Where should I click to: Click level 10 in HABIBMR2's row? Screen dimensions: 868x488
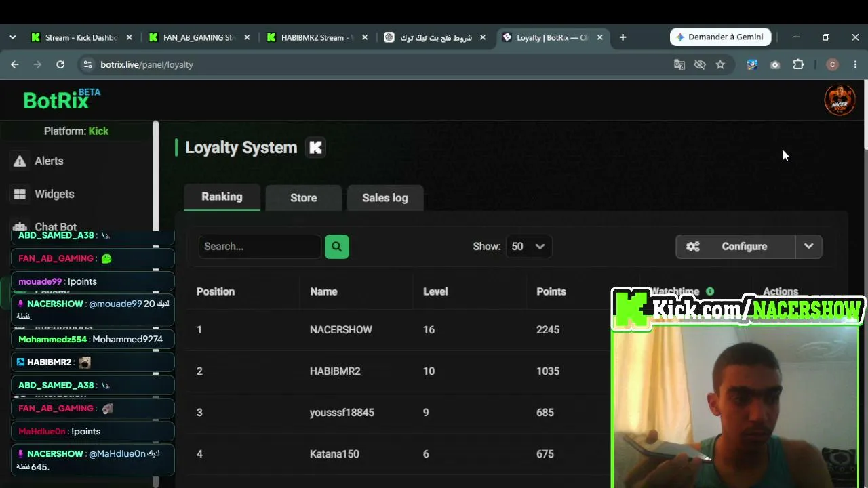(429, 371)
